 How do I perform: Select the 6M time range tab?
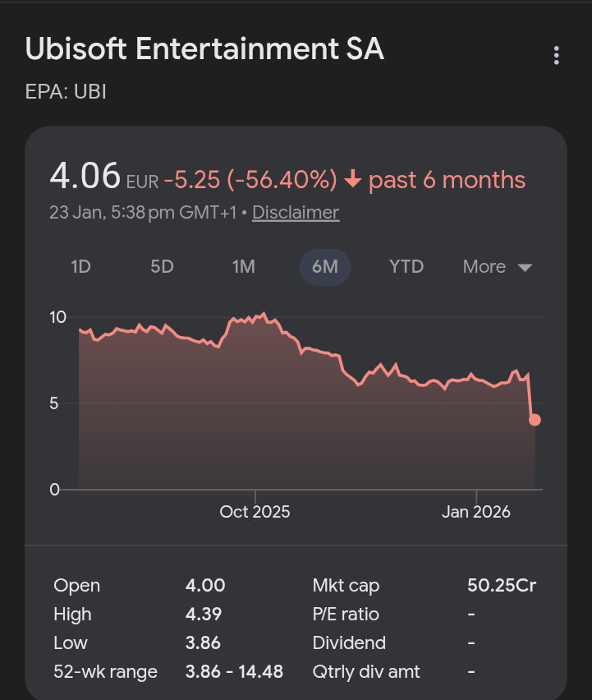pyautogui.click(x=324, y=267)
